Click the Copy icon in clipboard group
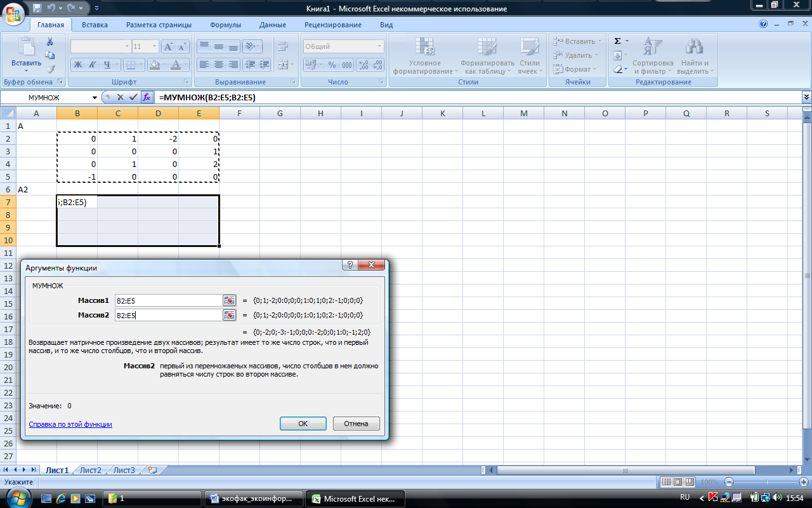The width and height of the screenshot is (812, 508). [x=50, y=55]
